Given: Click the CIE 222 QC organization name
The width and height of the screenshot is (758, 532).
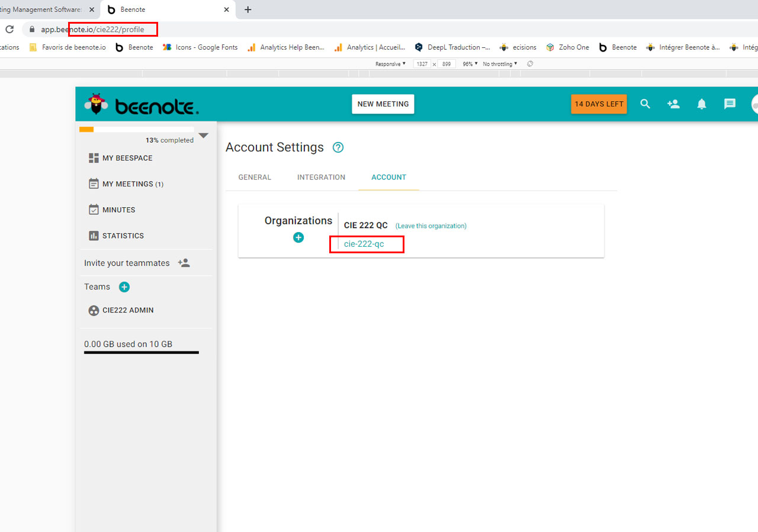Looking at the screenshot, I should click(x=366, y=225).
